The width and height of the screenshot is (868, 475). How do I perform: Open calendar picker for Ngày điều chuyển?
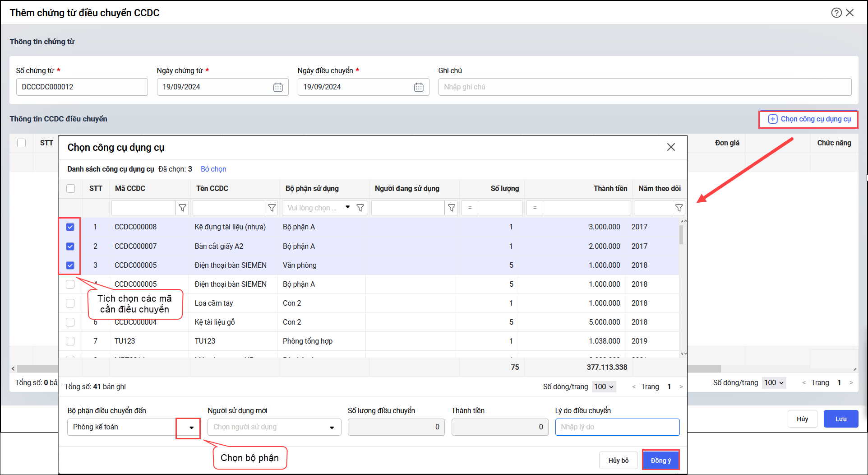(x=419, y=87)
